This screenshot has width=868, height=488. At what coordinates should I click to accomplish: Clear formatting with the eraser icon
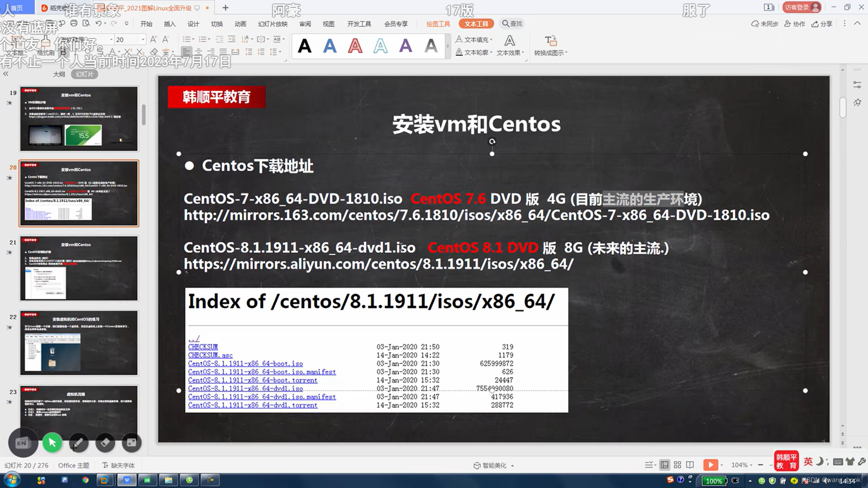click(154, 52)
